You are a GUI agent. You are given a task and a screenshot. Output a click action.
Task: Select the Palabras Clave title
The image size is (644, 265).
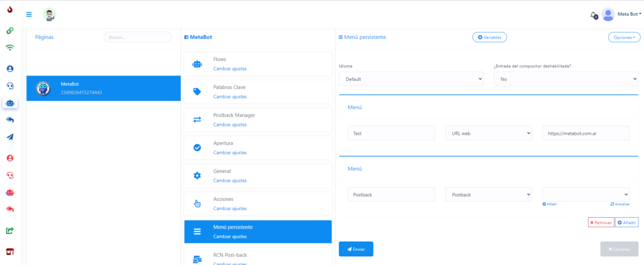[x=229, y=87]
